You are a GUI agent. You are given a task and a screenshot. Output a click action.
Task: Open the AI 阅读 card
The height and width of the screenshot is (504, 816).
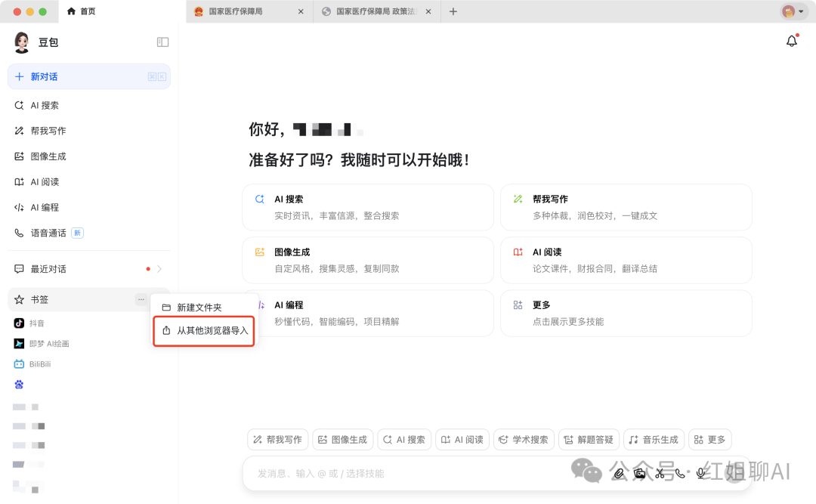tap(626, 261)
